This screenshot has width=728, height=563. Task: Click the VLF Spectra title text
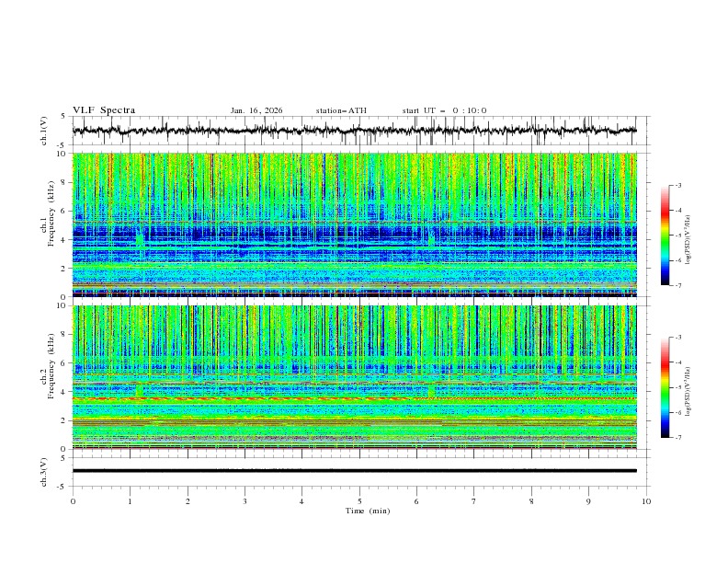104,110
